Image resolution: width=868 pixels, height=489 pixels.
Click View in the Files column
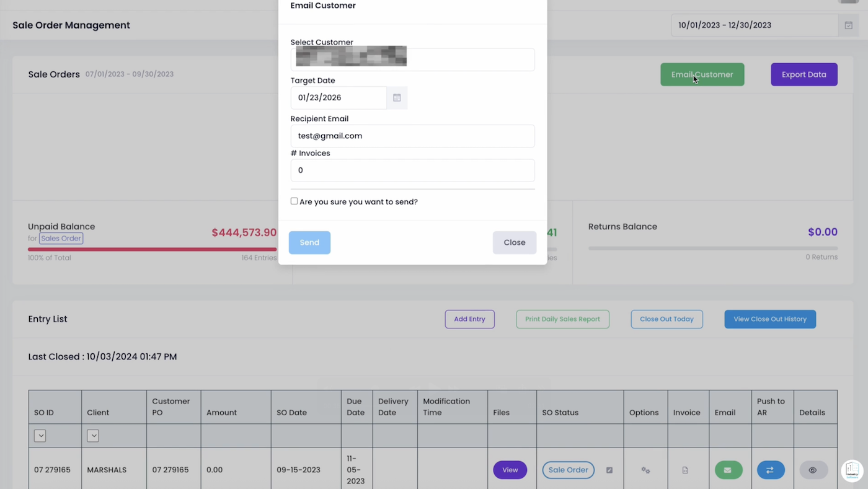pos(510,470)
